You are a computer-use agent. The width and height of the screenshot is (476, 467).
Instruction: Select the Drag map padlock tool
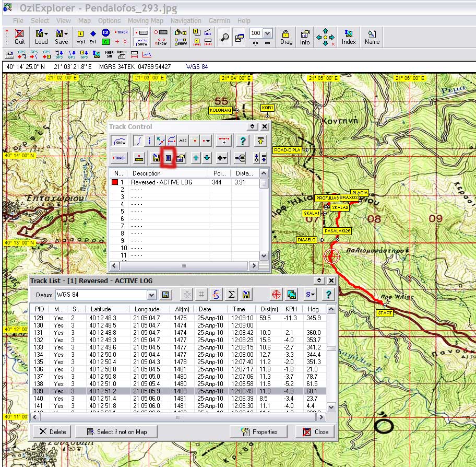(x=285, y=37)
